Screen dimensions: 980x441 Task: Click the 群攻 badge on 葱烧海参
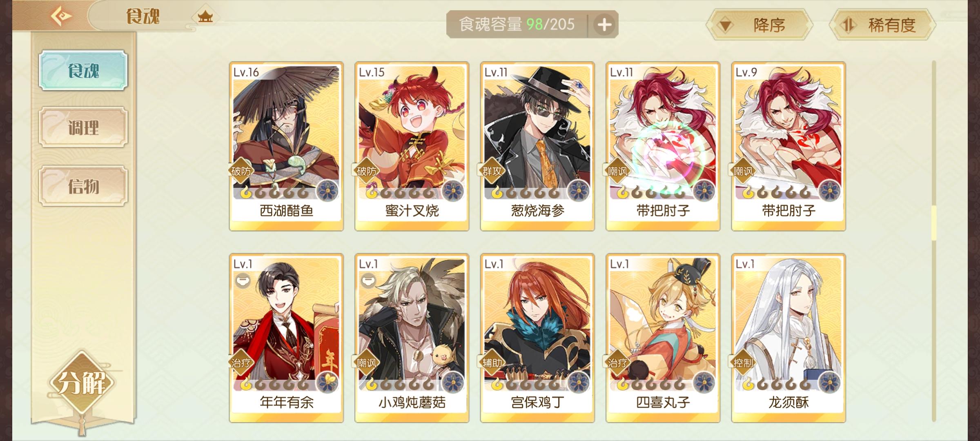click(492, 171)
